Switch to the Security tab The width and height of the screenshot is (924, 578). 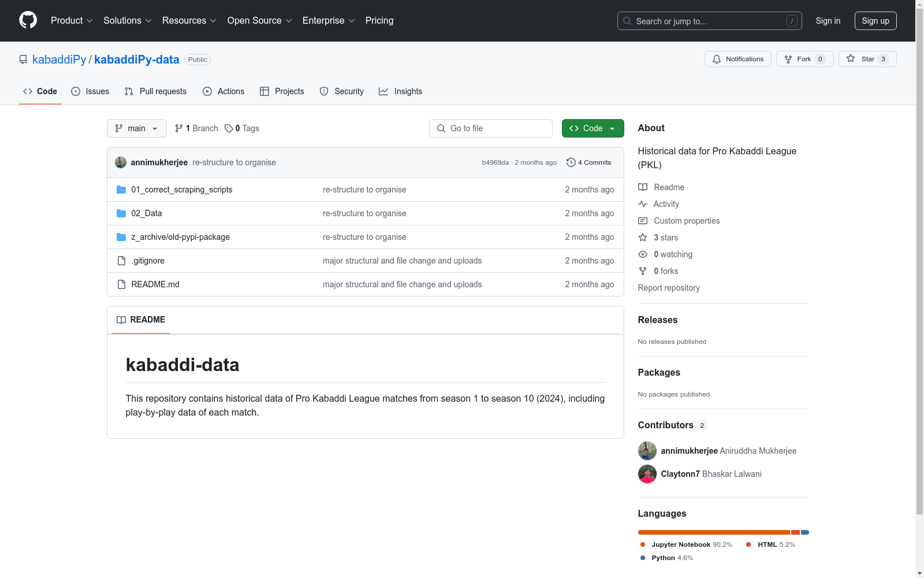pyautogui.click(x=342, y=91)
